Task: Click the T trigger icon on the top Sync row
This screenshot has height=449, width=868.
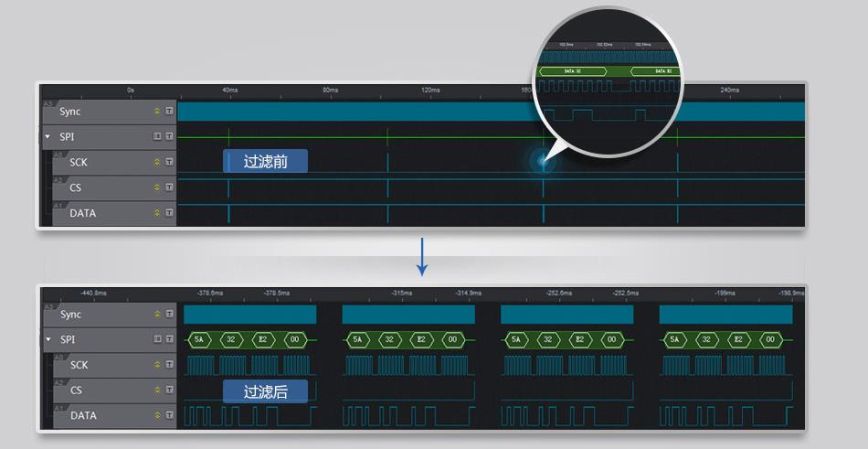Action: pyautogui.click(x=169, y=111)
